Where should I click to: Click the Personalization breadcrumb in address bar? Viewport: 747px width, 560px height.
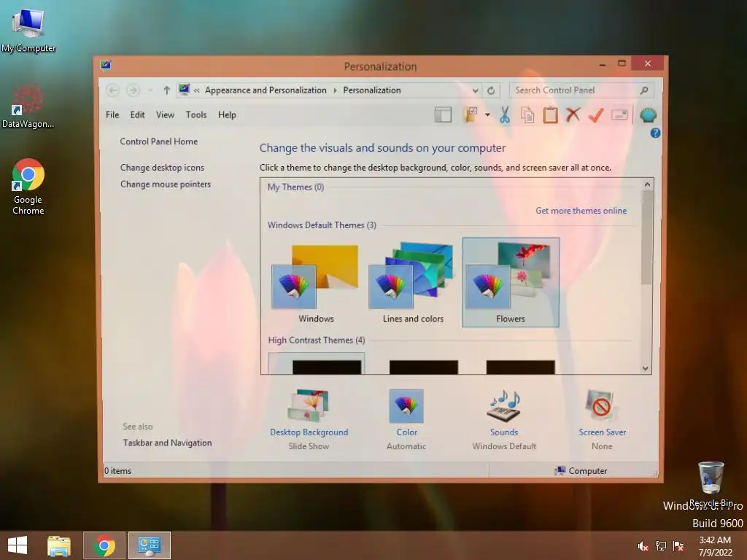click(372, 90)
